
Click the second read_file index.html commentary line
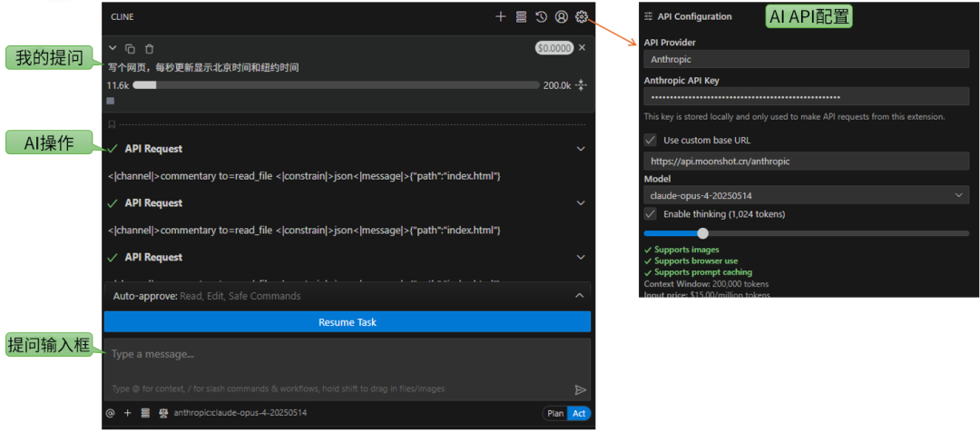click(304, 231)
